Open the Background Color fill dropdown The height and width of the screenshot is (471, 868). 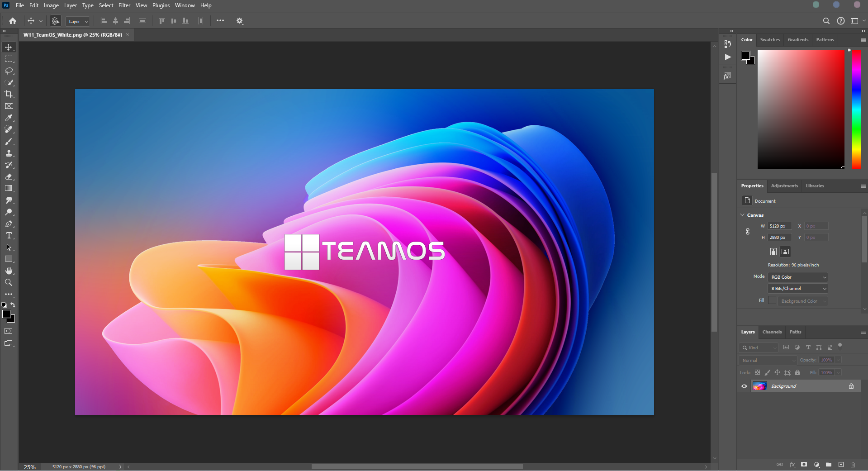coord(802,301)
